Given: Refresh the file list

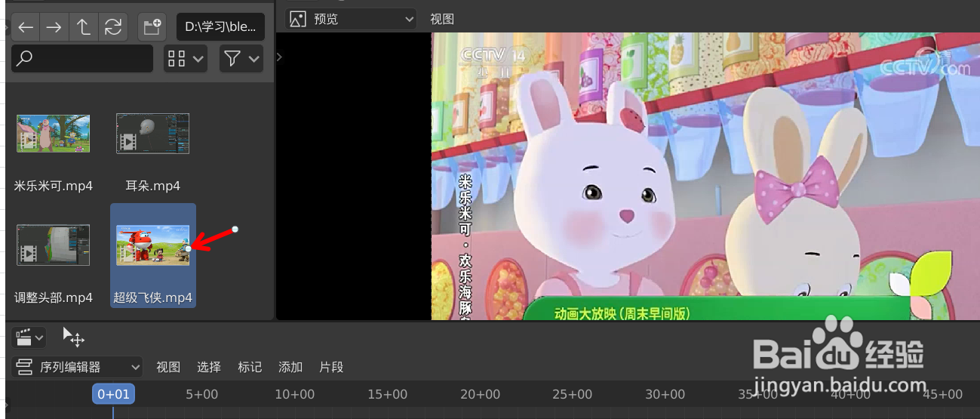Looking at the screenshot, I should point(112,27).
